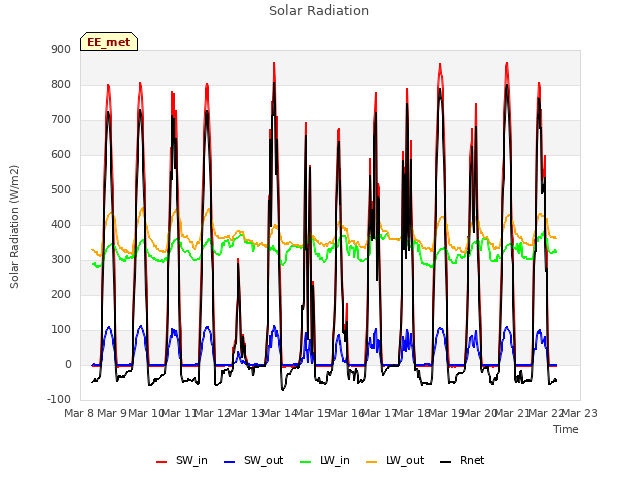Toggle the LW_in legend entry

[325, 460]
